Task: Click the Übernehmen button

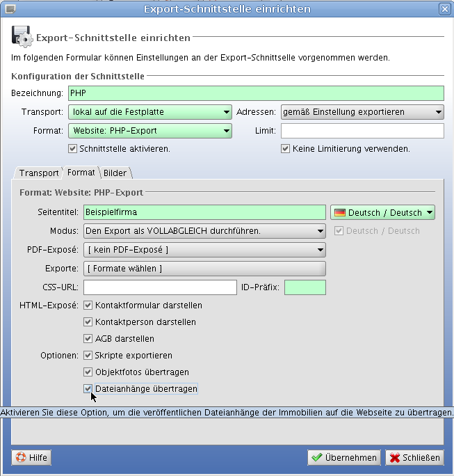Action: (344, 457)
